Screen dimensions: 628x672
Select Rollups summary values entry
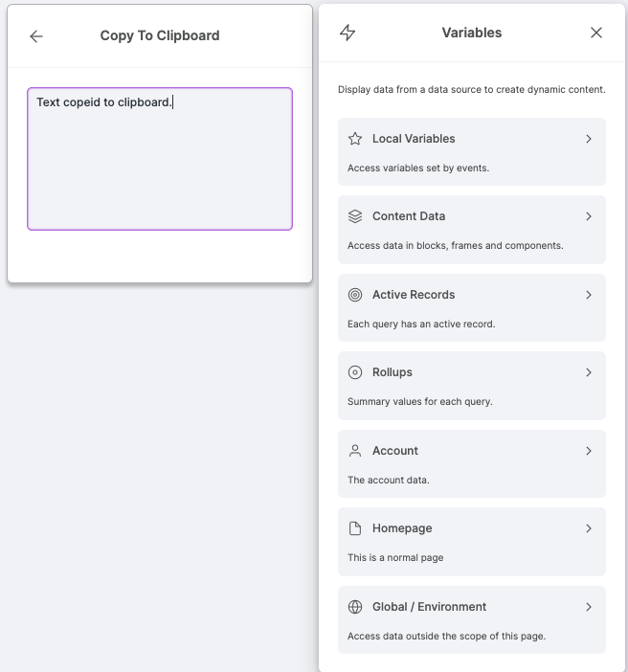pos(472,386)
